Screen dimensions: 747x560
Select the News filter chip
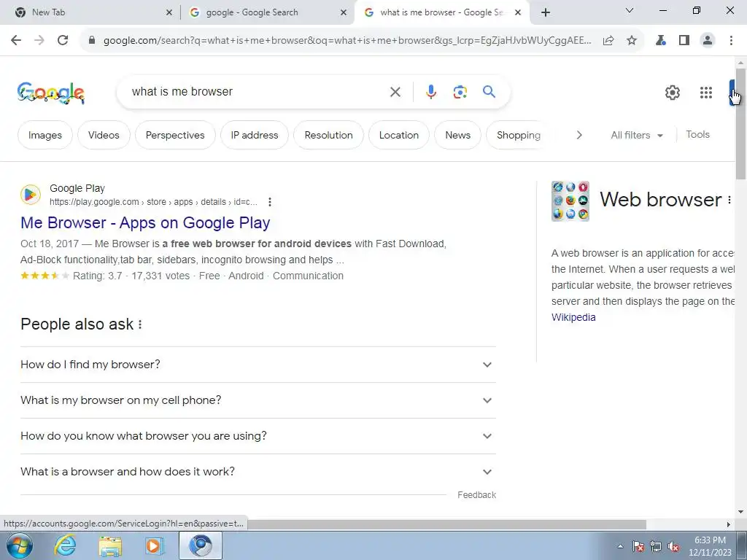coord(458,135)
